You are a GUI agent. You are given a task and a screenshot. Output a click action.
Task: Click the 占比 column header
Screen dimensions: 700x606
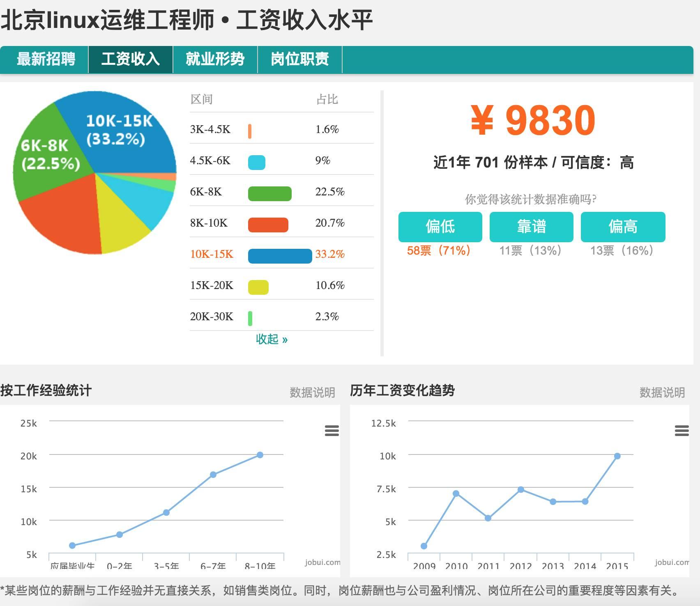tap(327, 99)
